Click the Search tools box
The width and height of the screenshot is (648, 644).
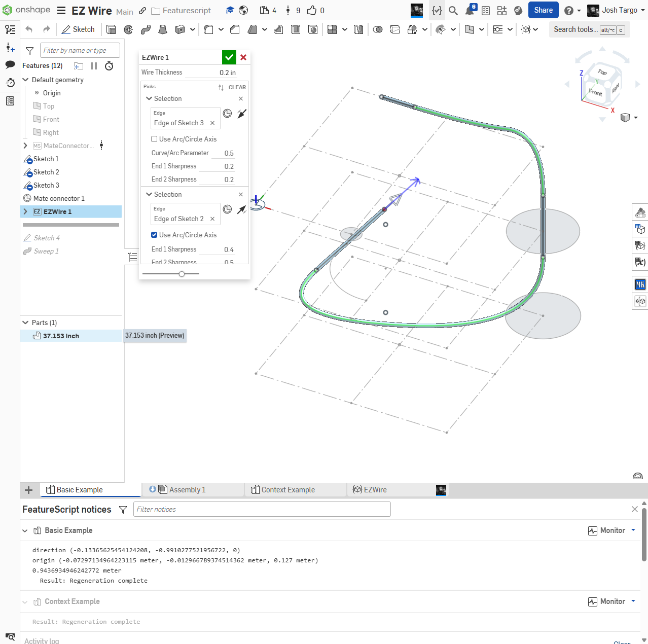coord(589,29)
